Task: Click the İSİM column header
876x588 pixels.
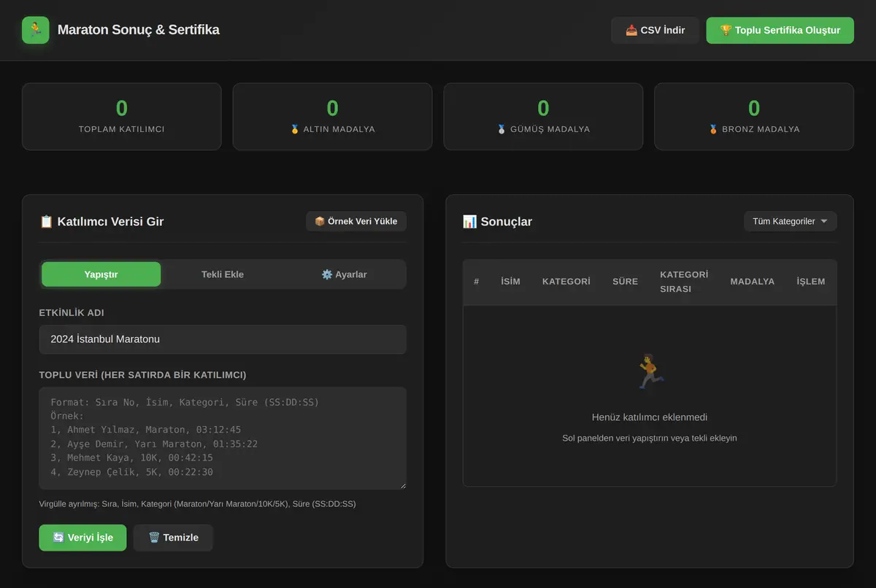Action: click(x=511, y=282)
